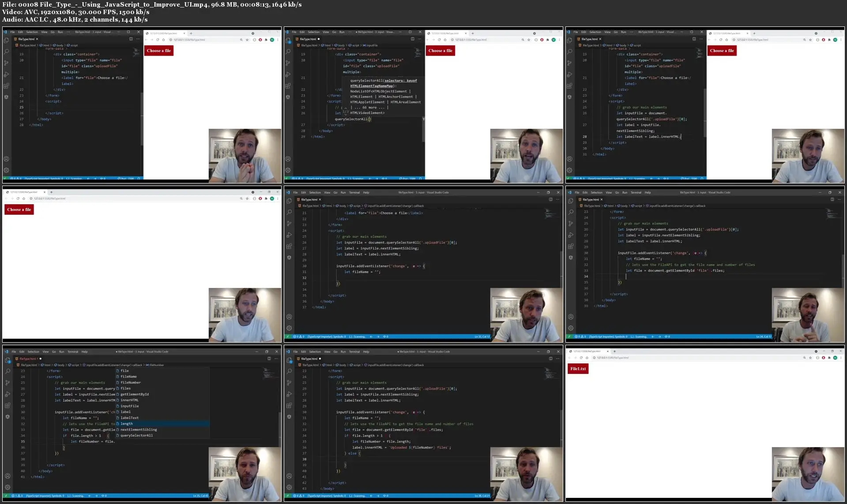Click 'Choose a file' button in the browser-only frame
This screenshot has height=504, width=847.
tap(19, 209)
